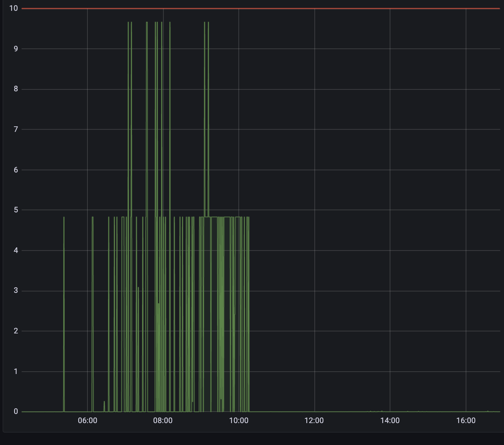Click the 06:00 label on the time axis
The height and width of the screenshot is (445, 504).
pos(87,421)
